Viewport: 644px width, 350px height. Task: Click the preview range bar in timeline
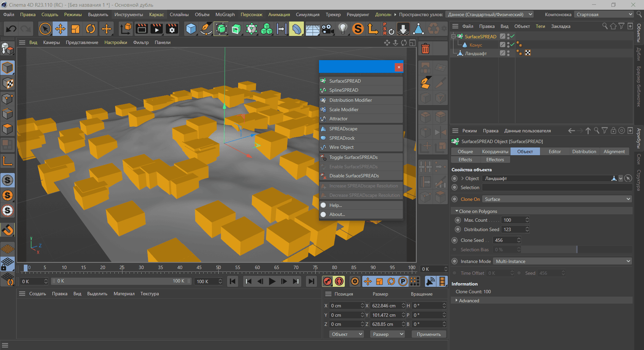pyautogui.click(x=121, y=281)
